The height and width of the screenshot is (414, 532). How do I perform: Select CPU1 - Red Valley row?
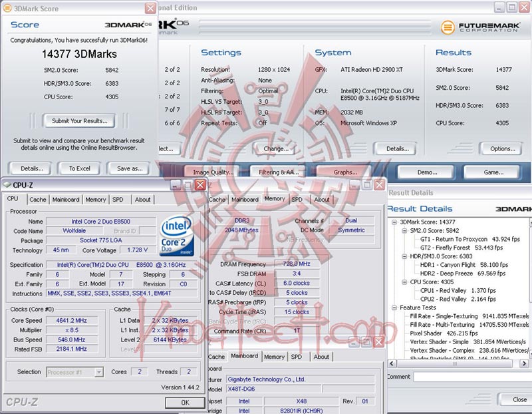point(458,290)
